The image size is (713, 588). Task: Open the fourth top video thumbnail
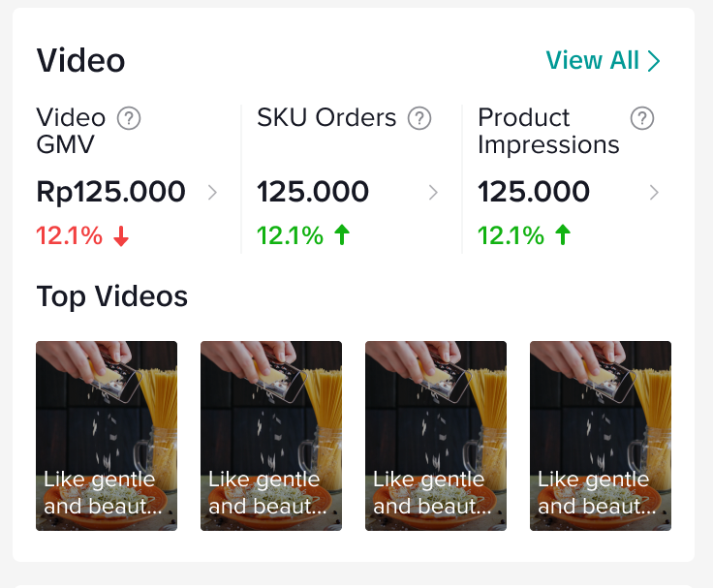601,436
